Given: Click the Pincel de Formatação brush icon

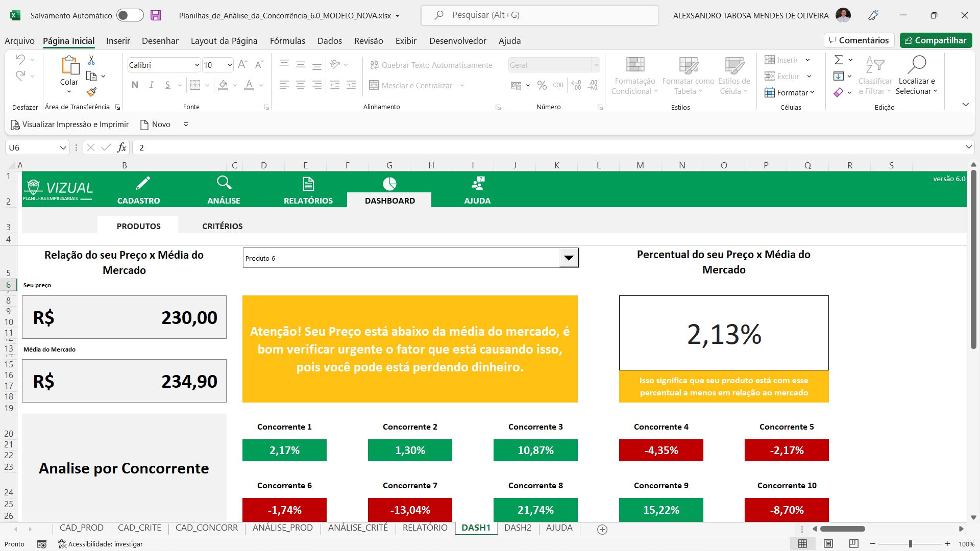Looking at the screenshot, I should (x=92, y=92).
